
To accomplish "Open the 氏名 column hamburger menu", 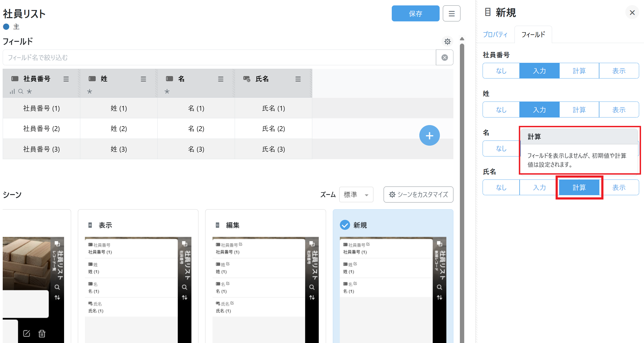I will pyautogui.click(x=298, y=79).
